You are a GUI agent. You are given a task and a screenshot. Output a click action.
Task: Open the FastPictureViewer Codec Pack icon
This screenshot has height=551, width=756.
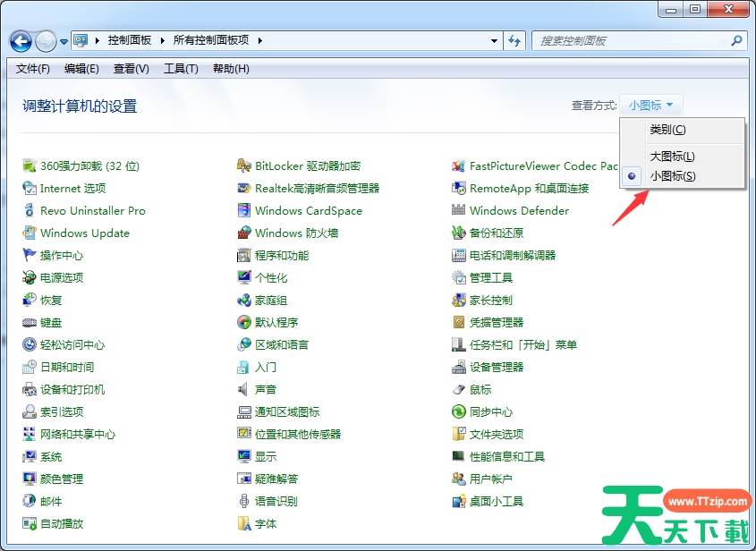[x=458, y=165]
